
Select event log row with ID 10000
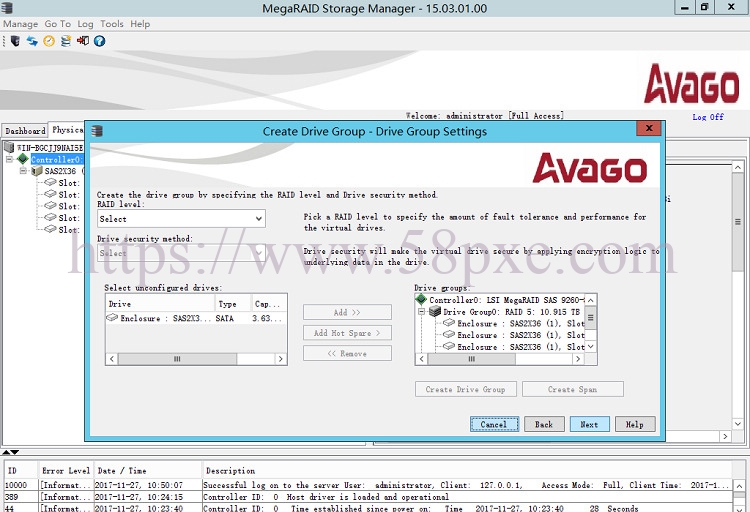(x=368, y=485)
